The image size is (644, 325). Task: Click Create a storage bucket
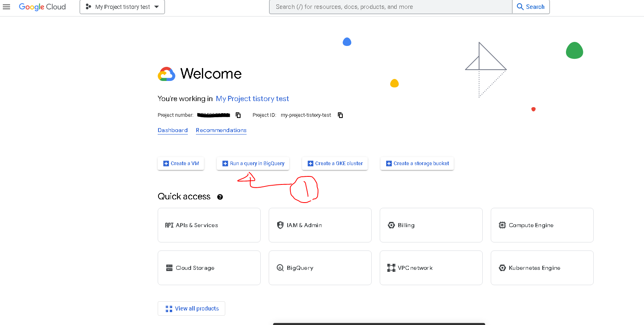[x=417, y=164]
